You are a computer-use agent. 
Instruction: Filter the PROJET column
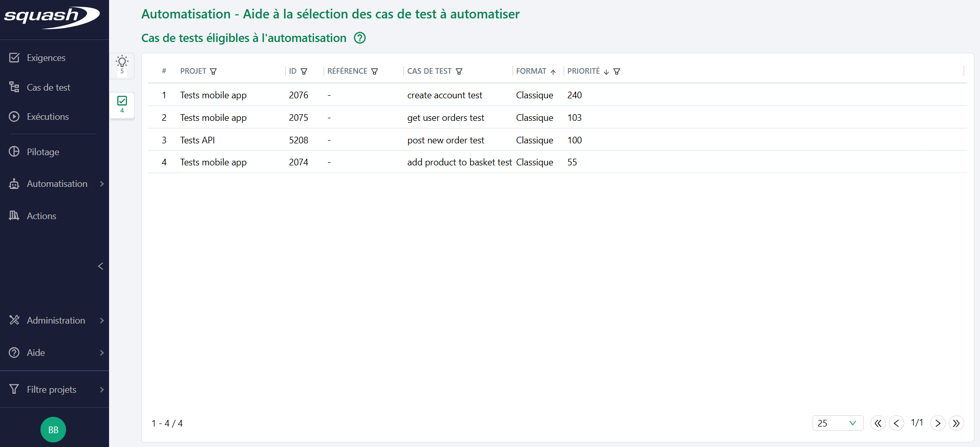coord(214,71)
